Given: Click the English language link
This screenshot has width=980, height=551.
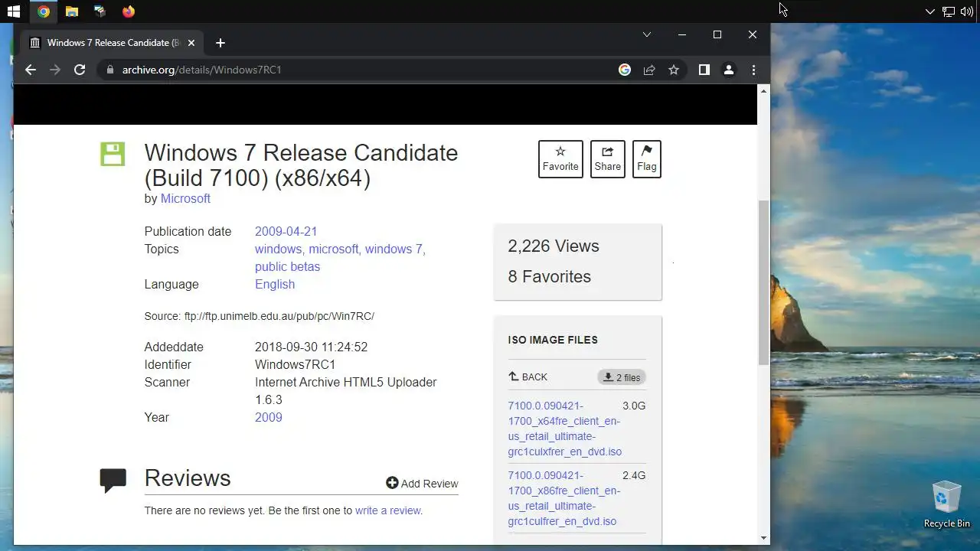Looking at the screenshot, I should 275,284.
